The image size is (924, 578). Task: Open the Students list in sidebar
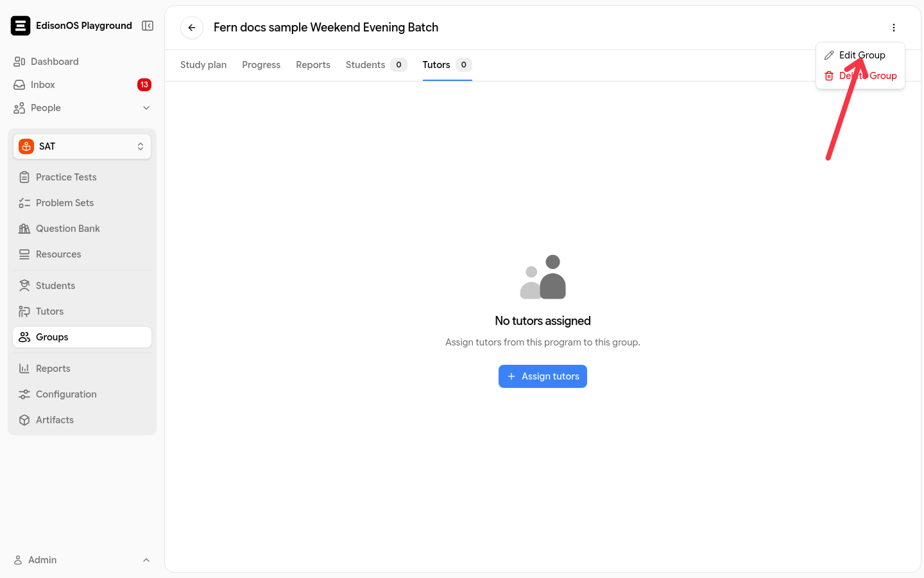pos(82,286)
